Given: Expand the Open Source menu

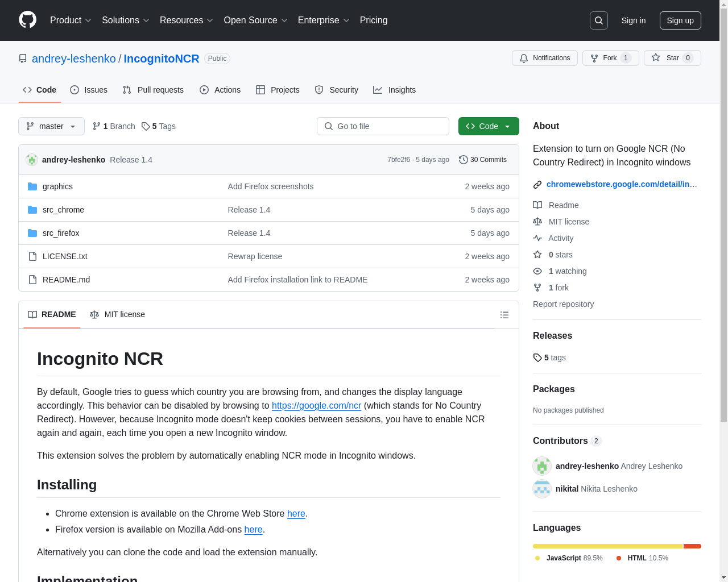Looking at the screenshot, I should click(256, 20).
